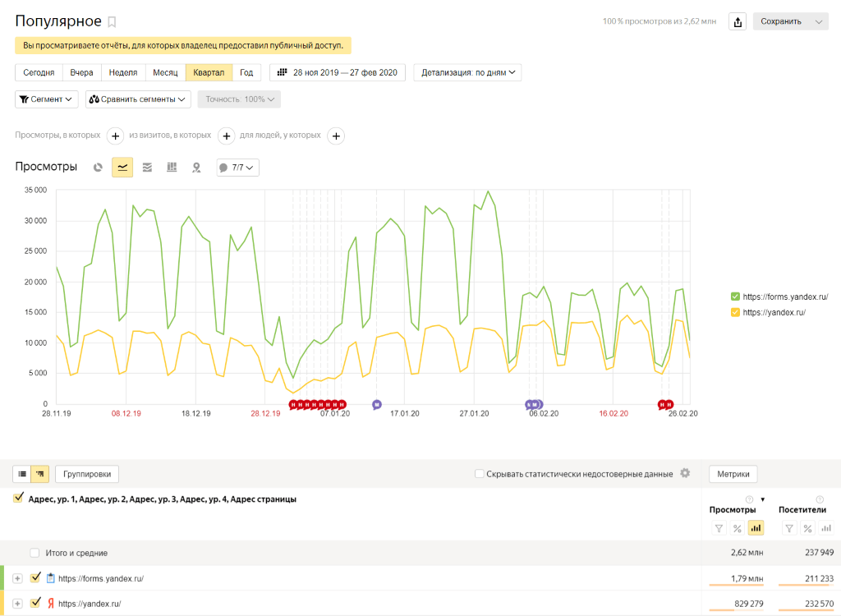Switch table to flat list view
Screen dimensions: 841x616
pyautogui.click(x=22, y=474)
